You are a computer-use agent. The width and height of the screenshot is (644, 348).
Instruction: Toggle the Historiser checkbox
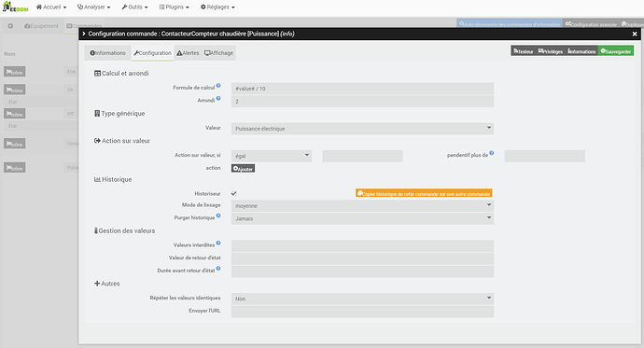(x=233, y=193)
